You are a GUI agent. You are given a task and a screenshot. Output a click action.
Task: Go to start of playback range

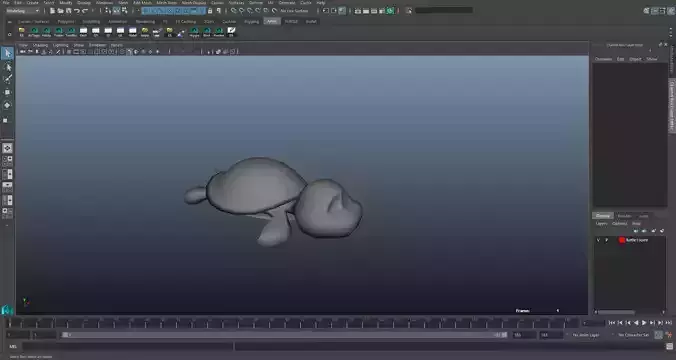(x=611, y=322)
